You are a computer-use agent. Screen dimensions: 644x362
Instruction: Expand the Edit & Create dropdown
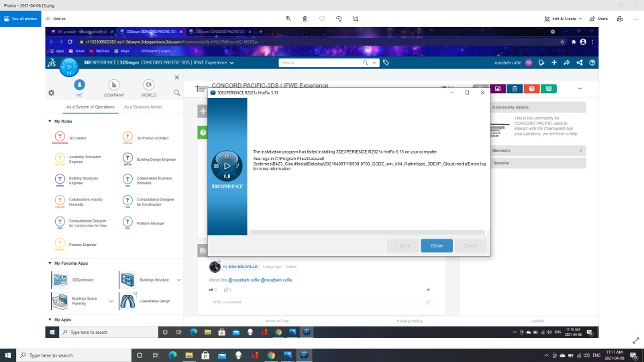[580, 19]
